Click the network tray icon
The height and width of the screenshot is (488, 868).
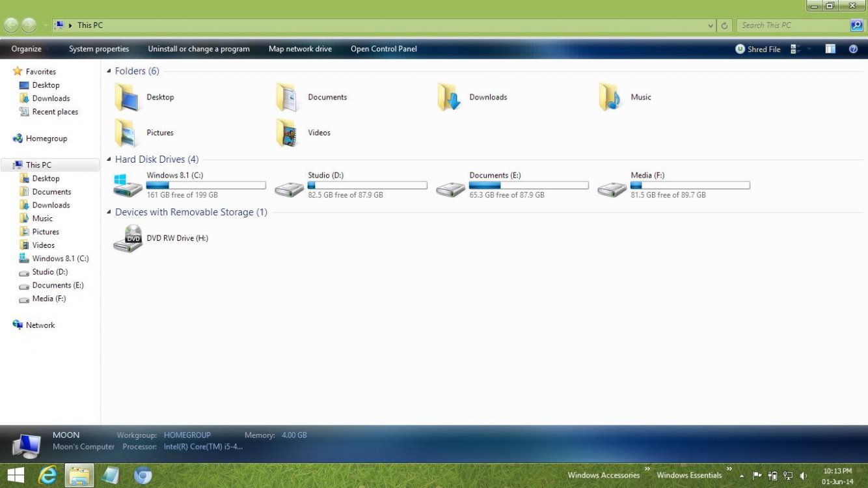coord(788,476)
